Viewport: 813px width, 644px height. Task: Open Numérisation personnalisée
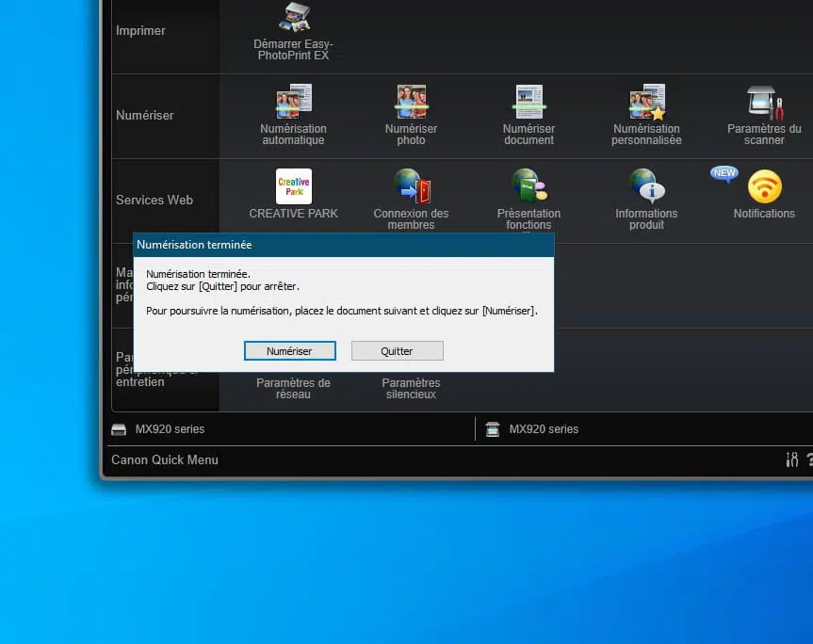pos(646,115)
